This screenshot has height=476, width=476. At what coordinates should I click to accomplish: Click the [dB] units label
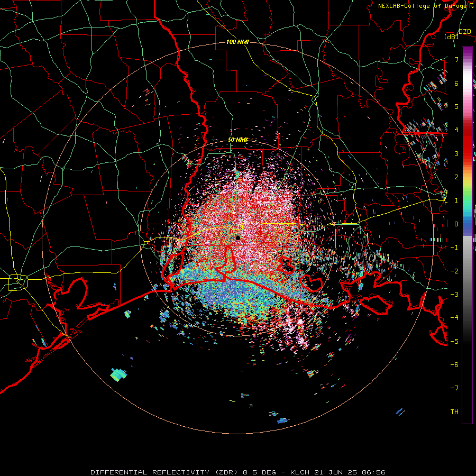point(452,36)
